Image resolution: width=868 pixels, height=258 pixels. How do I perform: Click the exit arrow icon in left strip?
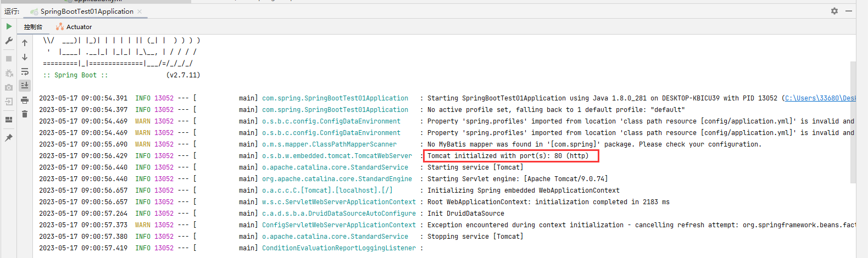[9, 102]
